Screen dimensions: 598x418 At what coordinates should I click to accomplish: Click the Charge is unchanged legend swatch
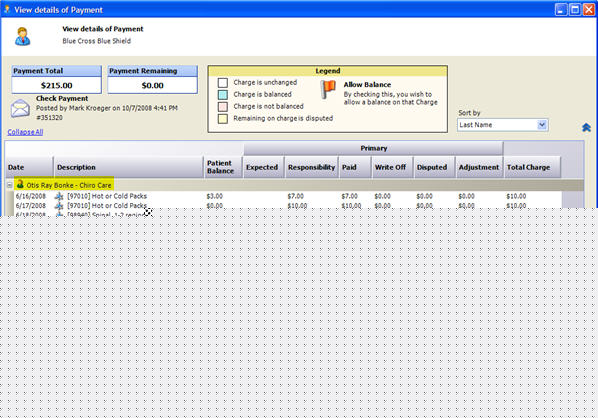tap(223, 83)
